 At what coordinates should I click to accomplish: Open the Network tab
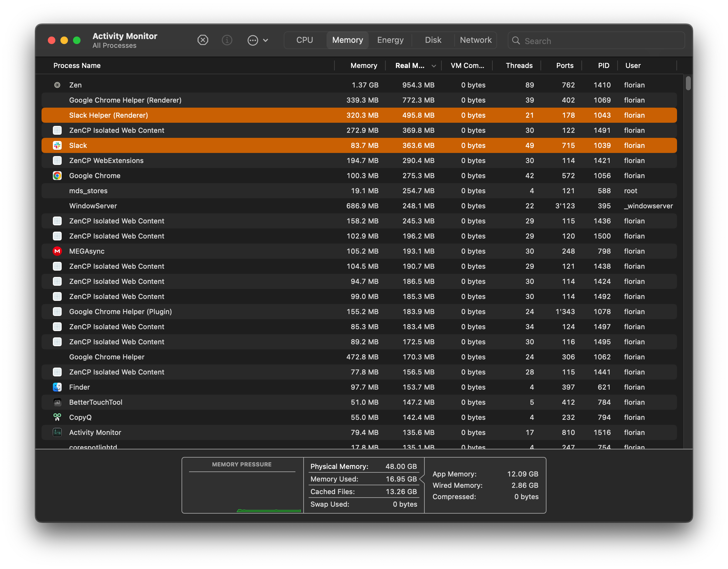[x=475, y=40]
